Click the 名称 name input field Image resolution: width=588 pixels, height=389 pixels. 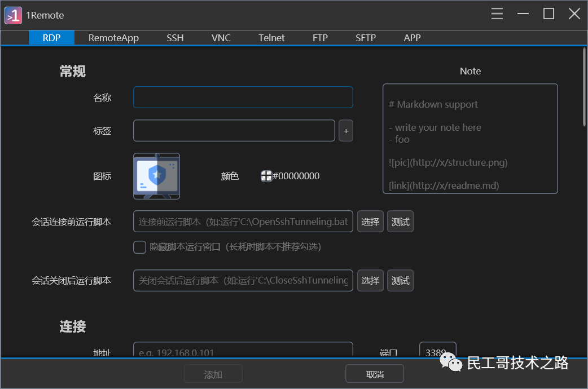[243, 97]
